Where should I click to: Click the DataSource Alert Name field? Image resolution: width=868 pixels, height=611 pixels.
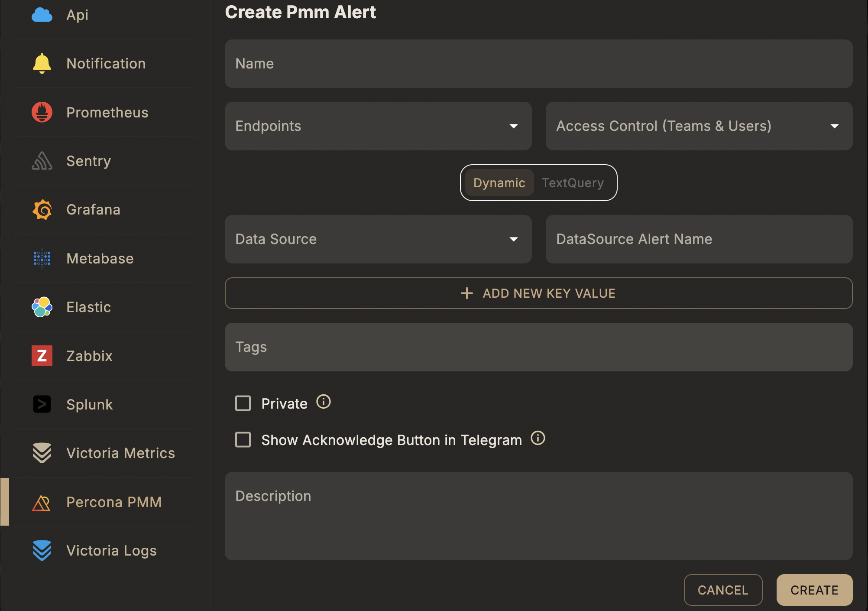pyautogui.click(x=699, y=239)
